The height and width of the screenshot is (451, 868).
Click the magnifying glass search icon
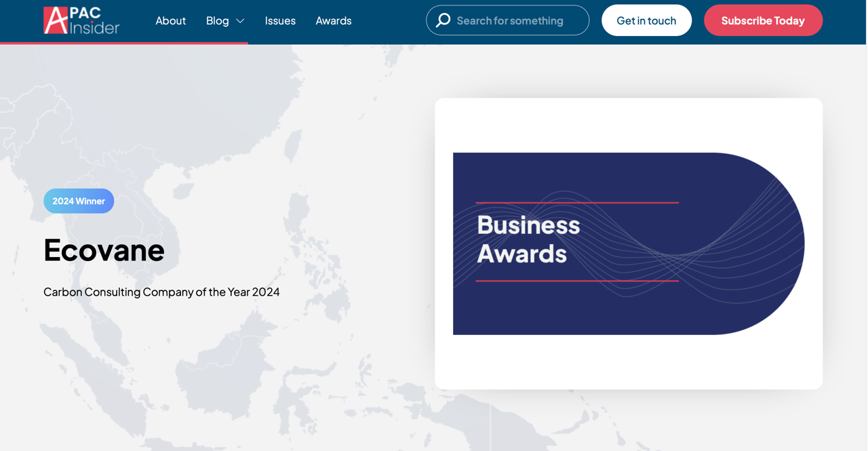click(443, 20)
